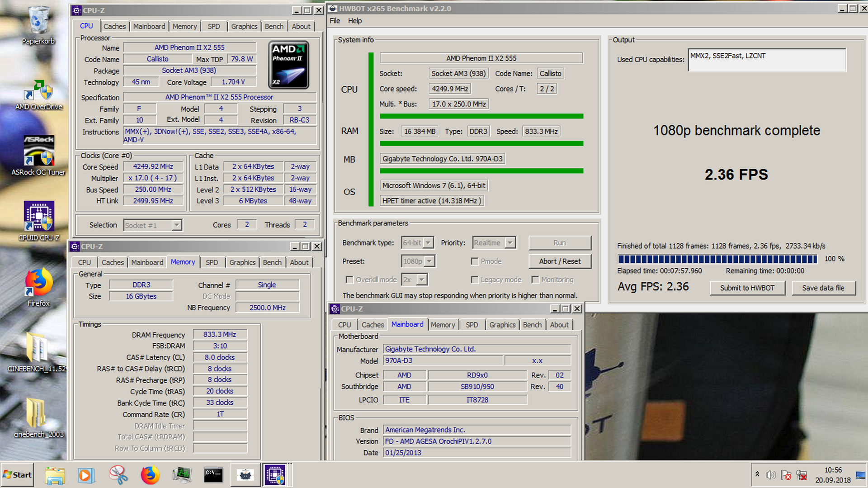Image resolution: width=868 pixels, height=488 pixels.
Task: Toggle the Legacy mode checkbox
Action: click(x=475, y=280)
